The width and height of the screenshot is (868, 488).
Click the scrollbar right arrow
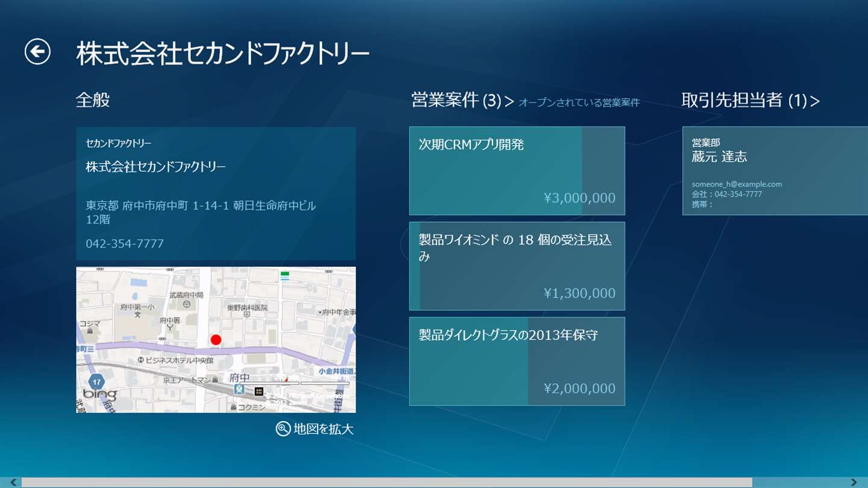[x=854, y=482]
